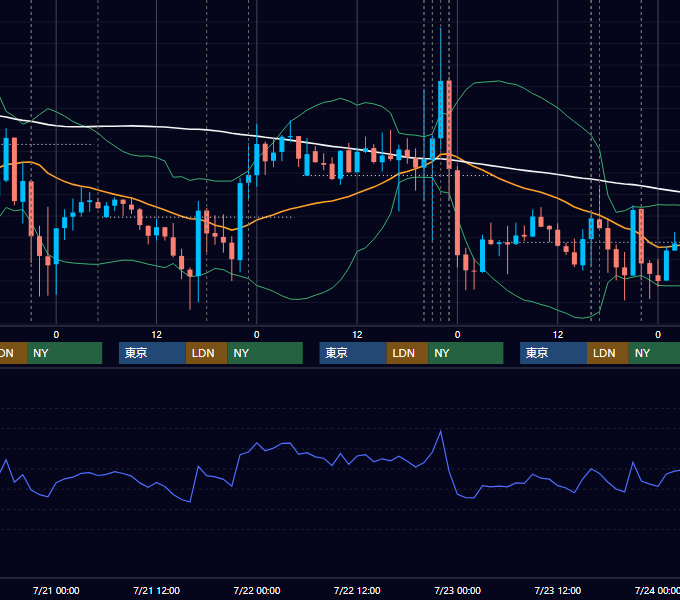Click the LDN session block after 7/22 12:00
Viewport: 680px width, 600px height.
[407, 353]
